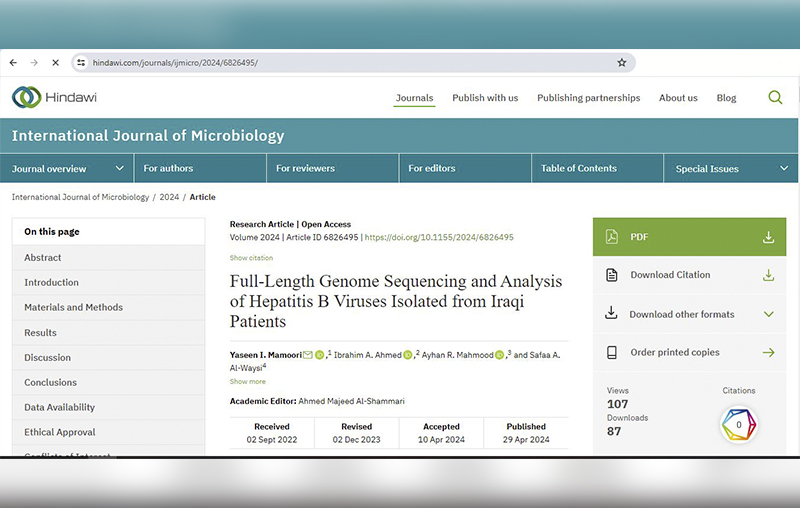Click the Order printed copies arrow icon
Viewport: 800px width, 508px height.
[x=768, y=352]
